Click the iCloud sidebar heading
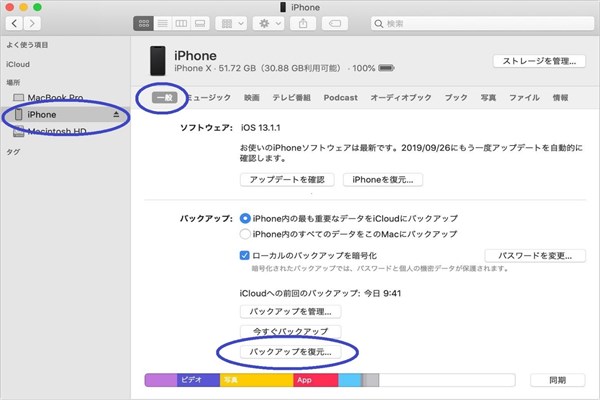 [x=18, y=64]
